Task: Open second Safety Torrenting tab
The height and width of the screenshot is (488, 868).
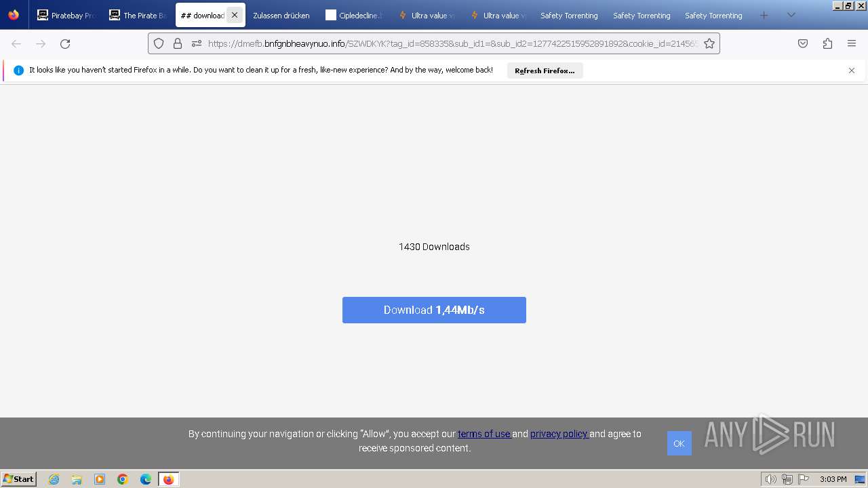Action: click(642, 15)
